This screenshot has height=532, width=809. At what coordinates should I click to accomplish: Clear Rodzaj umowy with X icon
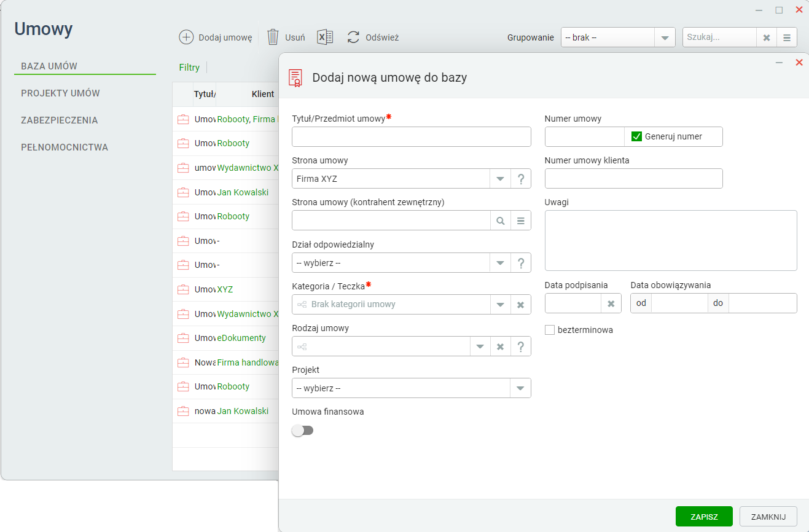501,346
